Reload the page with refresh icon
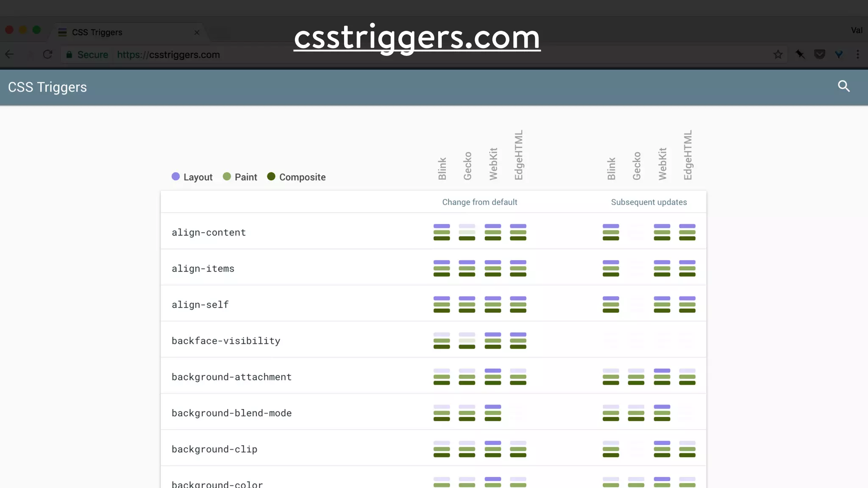868x488 pixels. click(x=47, y=54)
